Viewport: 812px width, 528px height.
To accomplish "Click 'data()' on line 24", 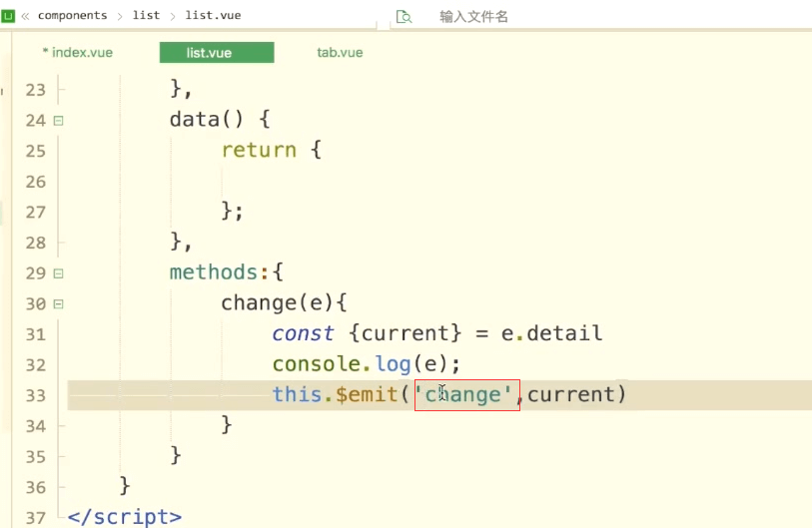I will pyautogui.click(x=207, y=120).
